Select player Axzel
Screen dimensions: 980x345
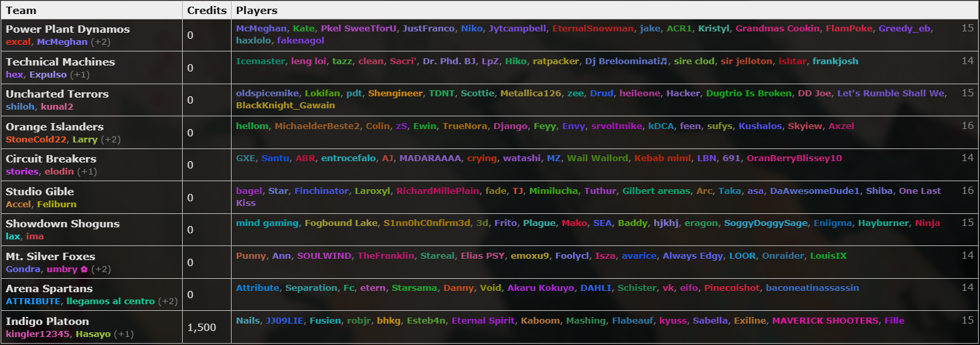tap(841, 126)
